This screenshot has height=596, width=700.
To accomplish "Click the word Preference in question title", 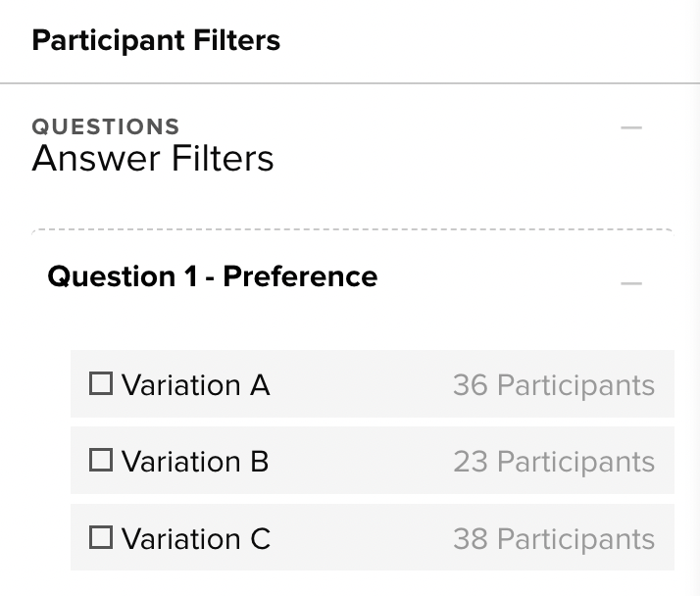I will pos(300,276).
